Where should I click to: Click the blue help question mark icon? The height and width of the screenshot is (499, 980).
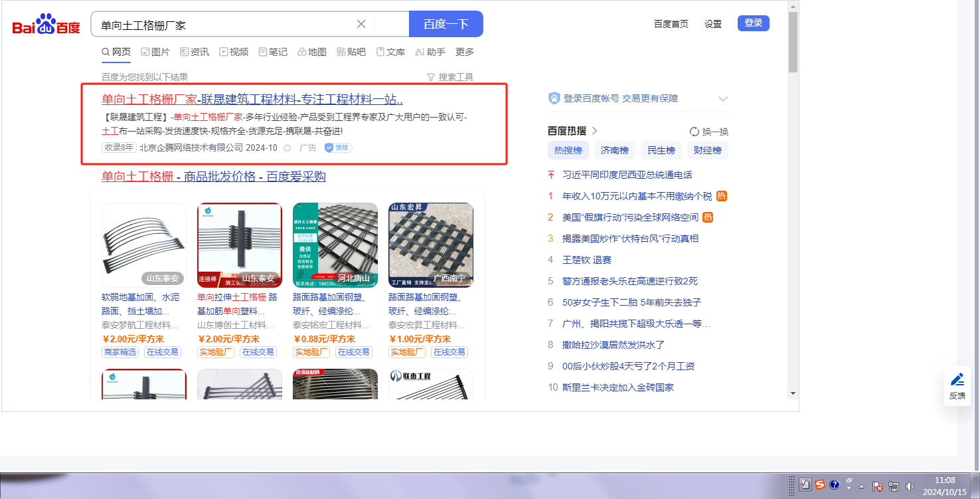point(835,484)
